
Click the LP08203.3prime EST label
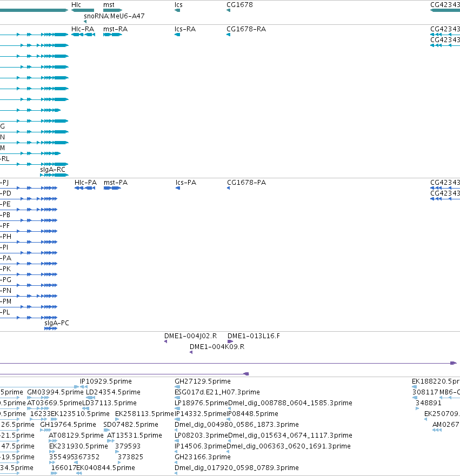(x=201, y=435)
